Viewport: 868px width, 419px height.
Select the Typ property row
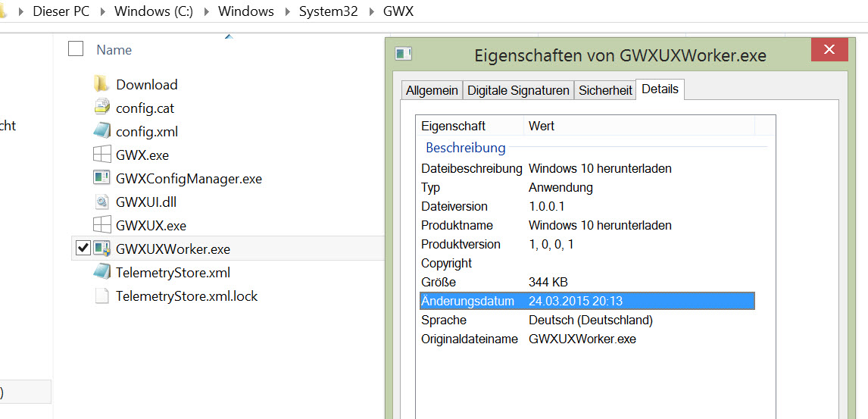point(587,187)
